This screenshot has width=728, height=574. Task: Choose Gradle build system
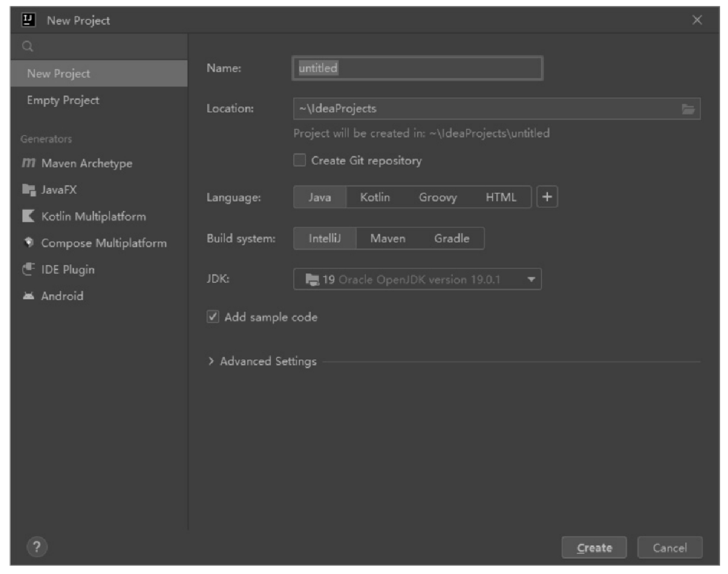click(452, 238)
